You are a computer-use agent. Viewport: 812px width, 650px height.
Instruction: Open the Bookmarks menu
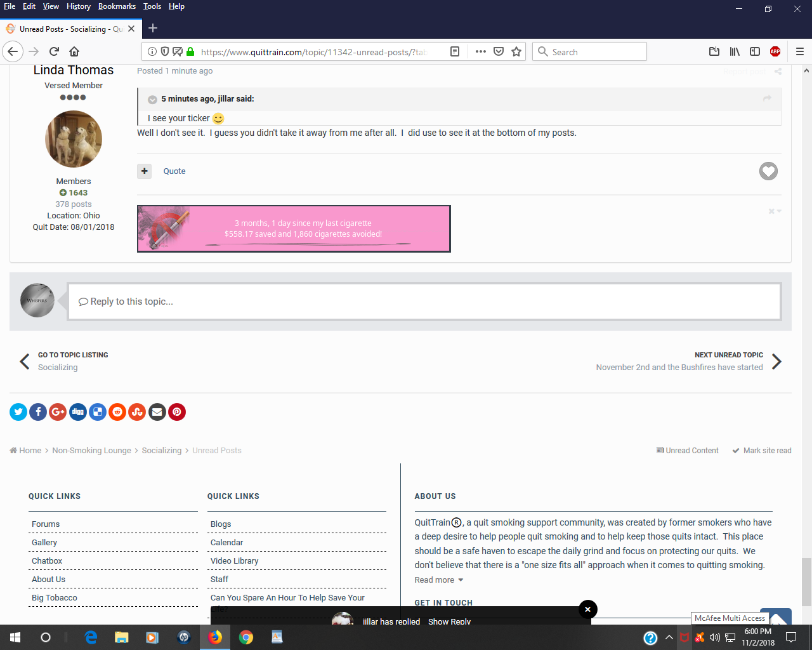[117, 6]
